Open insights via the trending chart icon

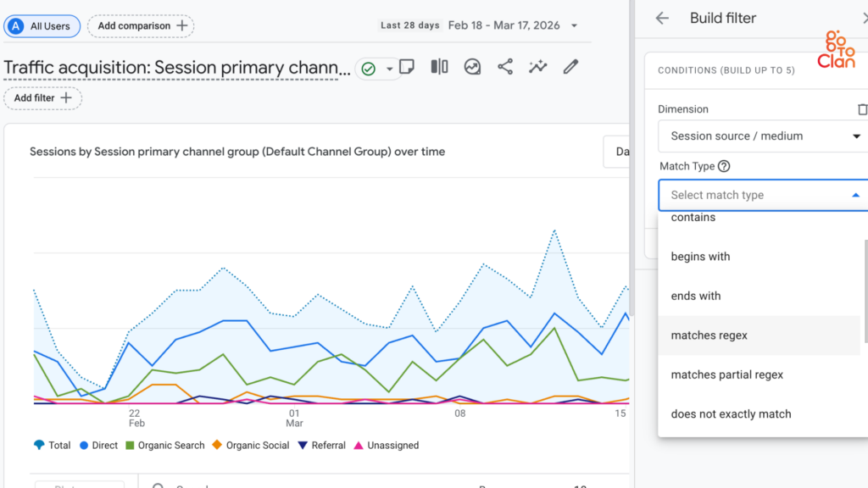click(x=472, y=66)
